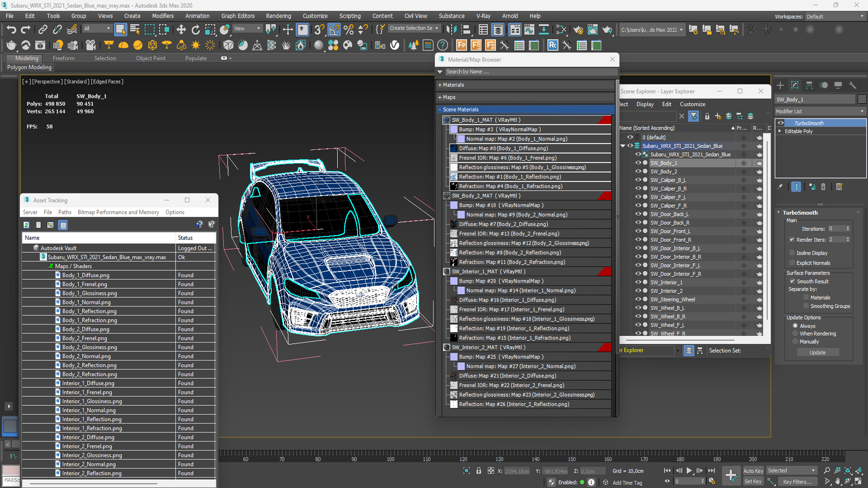This screenshot has height=488, width=868.
Task: Open Bitmap Performance and Memory menu
Action: tap(118, 212)
